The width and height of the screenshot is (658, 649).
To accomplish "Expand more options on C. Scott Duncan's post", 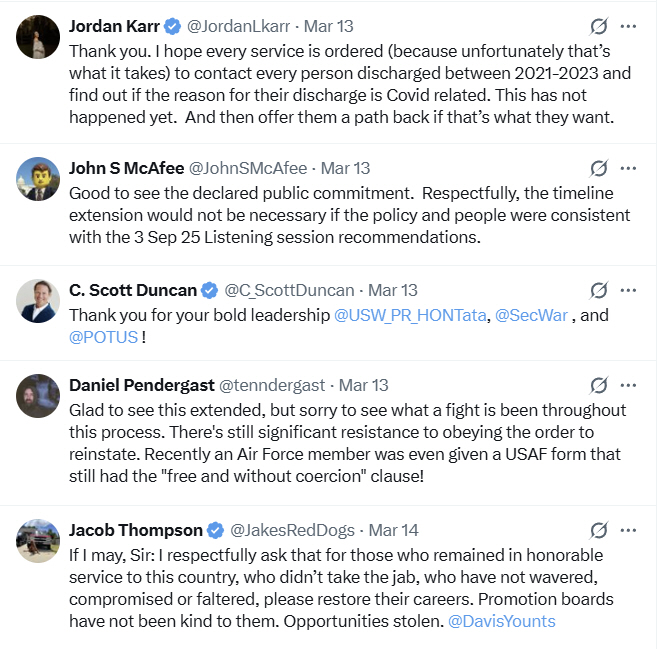I will [x=628, y=290].
